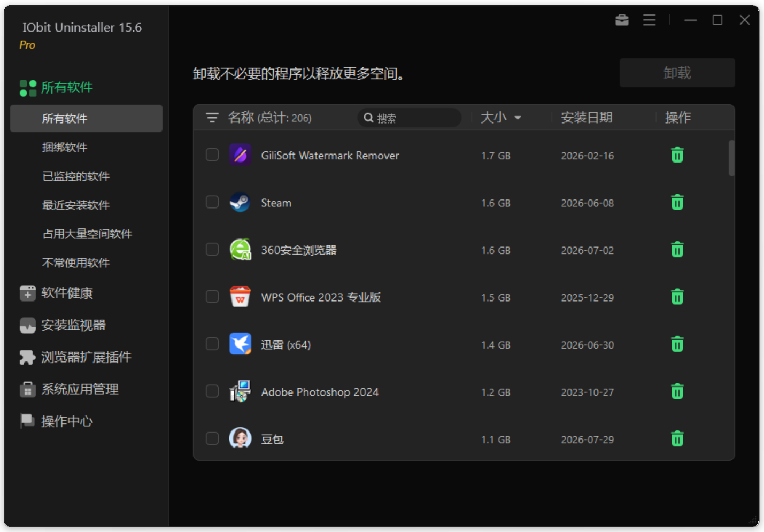Click the WPS Office app icon

click(x=240, y=297)
